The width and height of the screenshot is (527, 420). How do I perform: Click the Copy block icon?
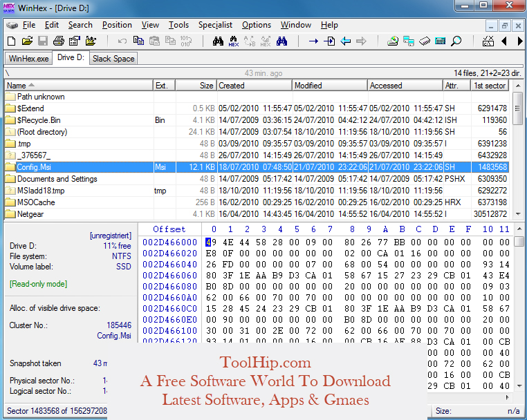pos(138,41)
